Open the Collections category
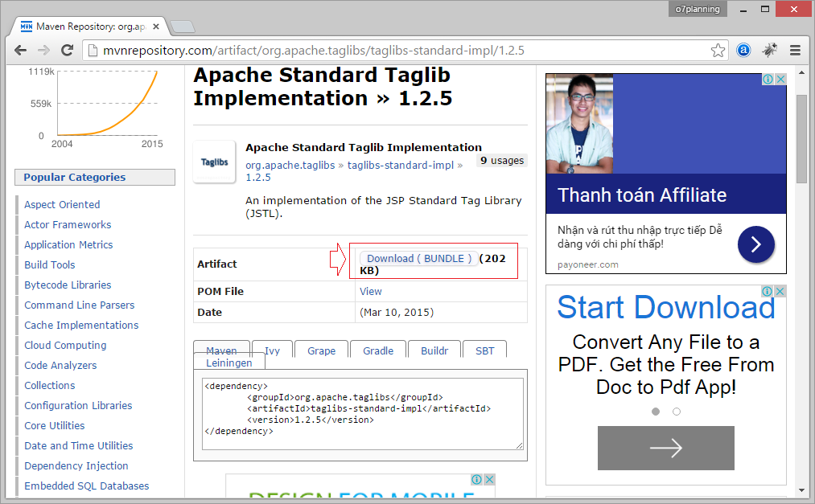 pyautogui.click(x=49, y=386)
